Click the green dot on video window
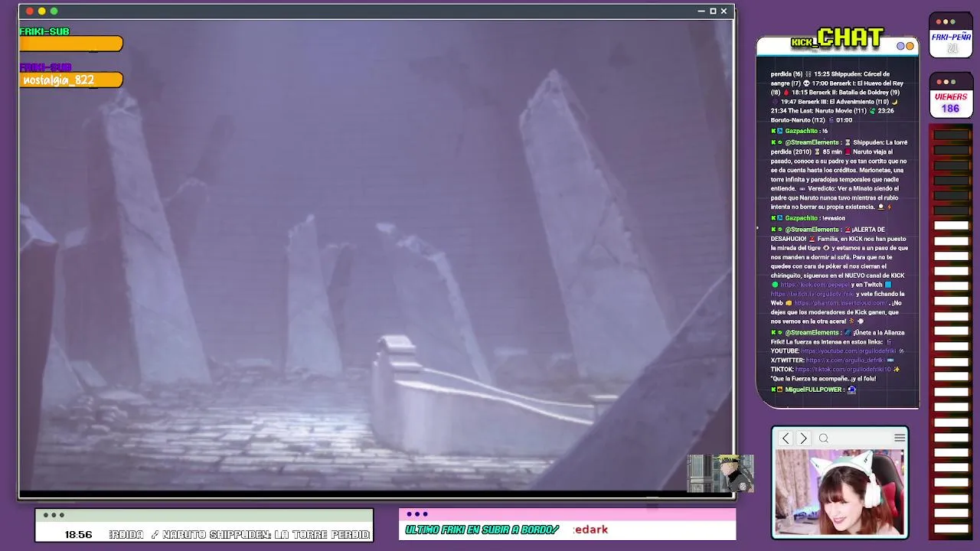 click(54, 11)
